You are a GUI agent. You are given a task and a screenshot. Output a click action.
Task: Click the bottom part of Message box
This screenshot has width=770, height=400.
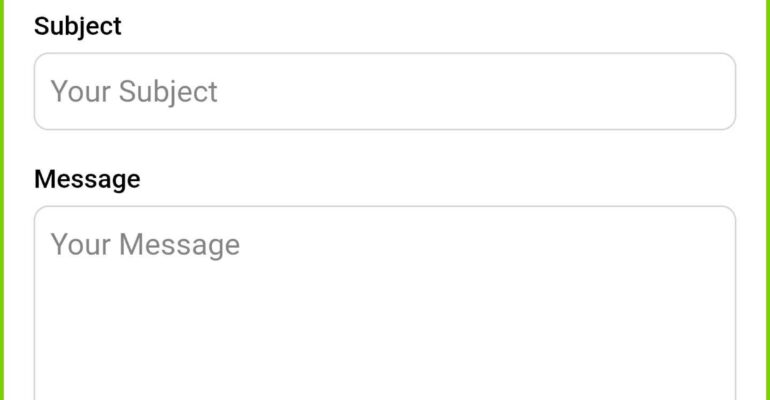385,380
